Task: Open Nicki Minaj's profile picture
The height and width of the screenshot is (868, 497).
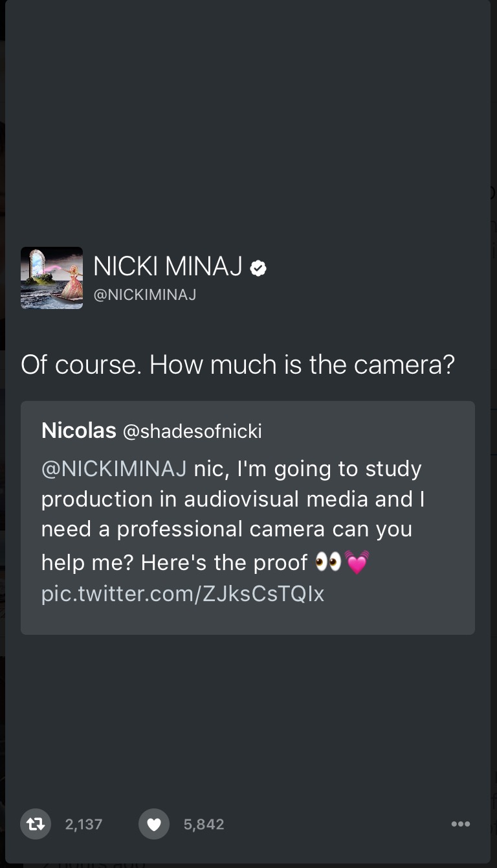Action: click(52, 278)
